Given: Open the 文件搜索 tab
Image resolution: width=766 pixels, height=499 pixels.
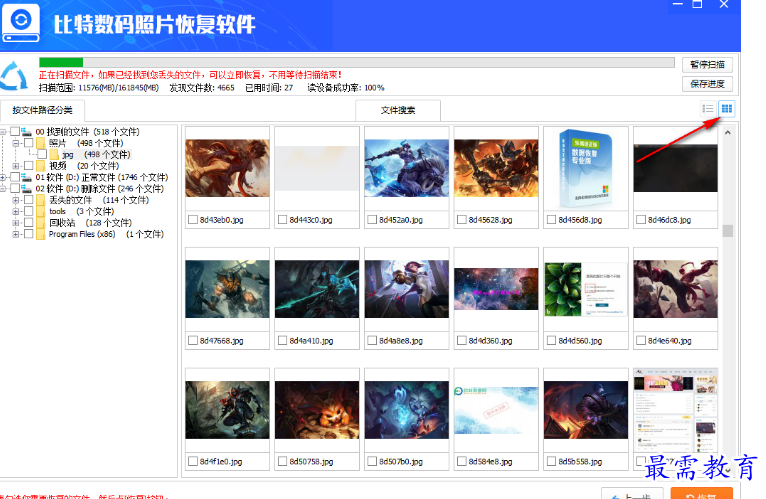Looking at the screenshot, I should coord(398,110).
